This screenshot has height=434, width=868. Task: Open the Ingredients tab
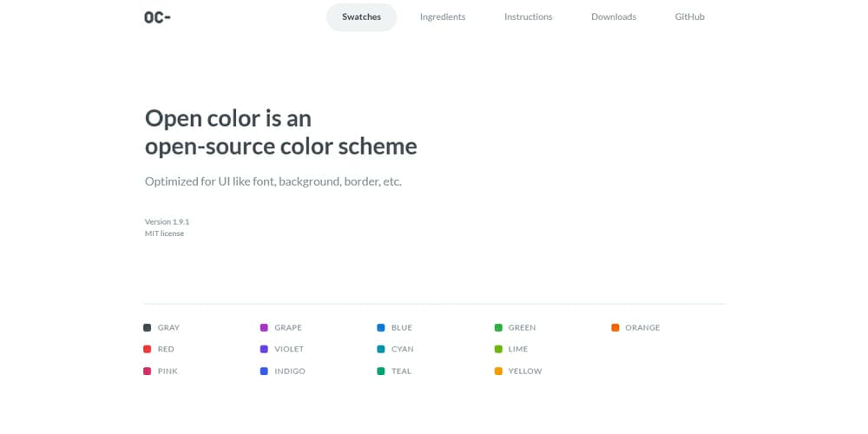pos(443,17)
